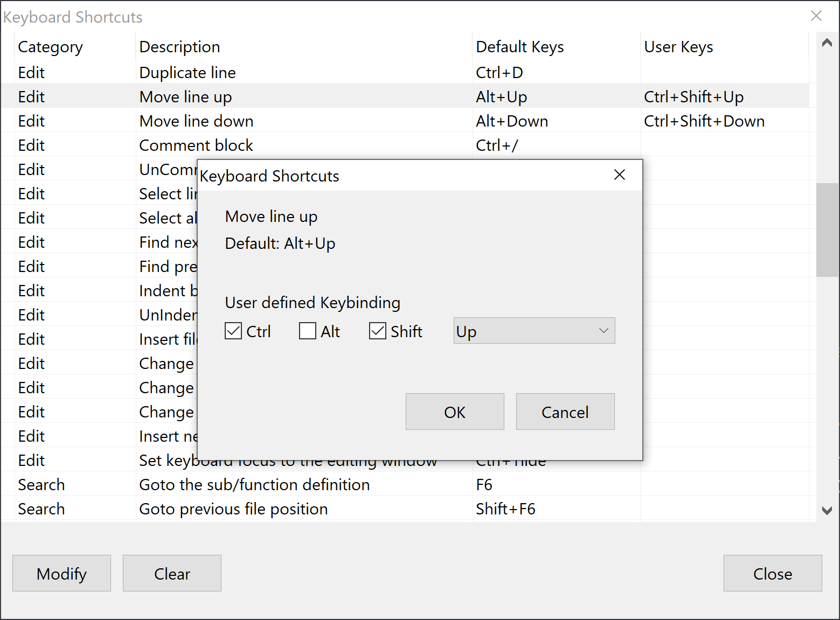
Task: Click the Modify button
Action: (61, 574)
